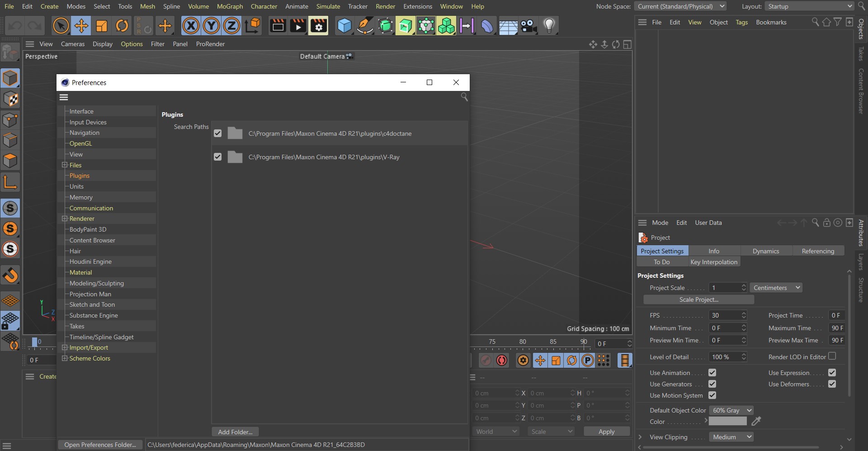Image resolution: width=868 pixels, height=451 pixels.
Task: Select the Live Selection tool
Action: tap(61, 26)
